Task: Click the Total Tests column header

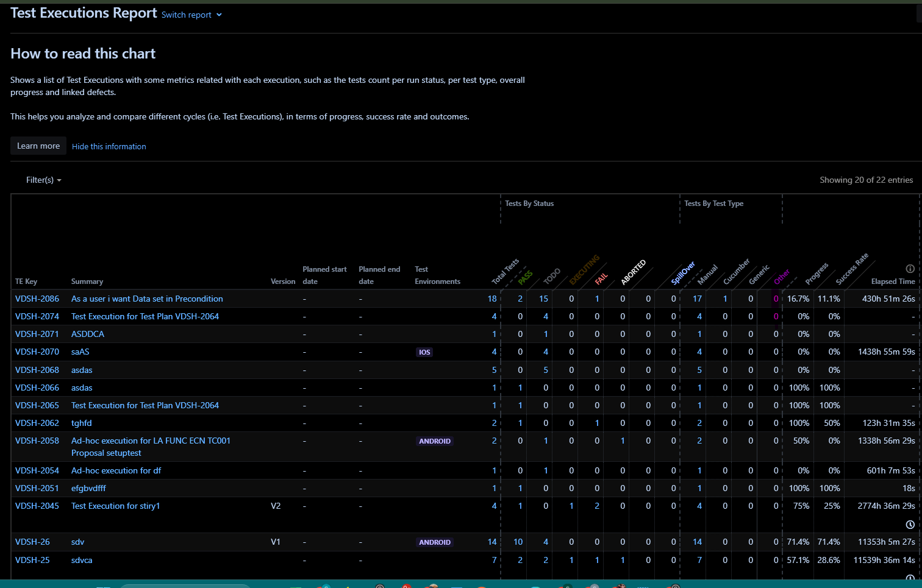Action: coord(505,272)
